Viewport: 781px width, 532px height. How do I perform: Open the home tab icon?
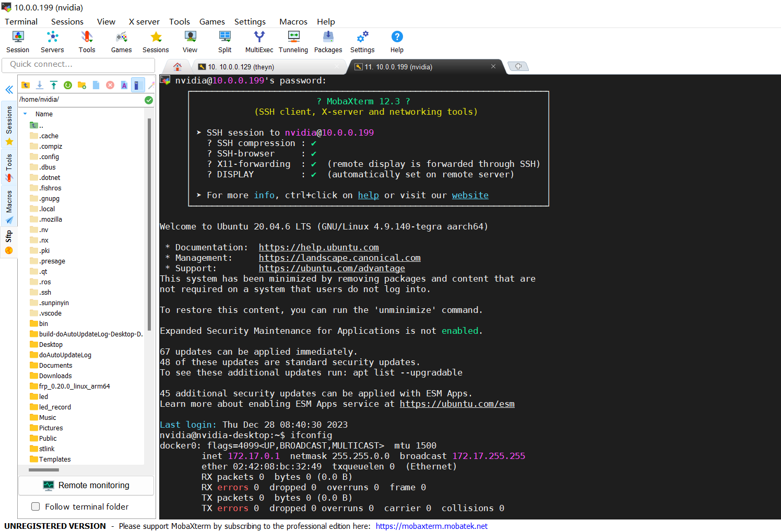177,67
